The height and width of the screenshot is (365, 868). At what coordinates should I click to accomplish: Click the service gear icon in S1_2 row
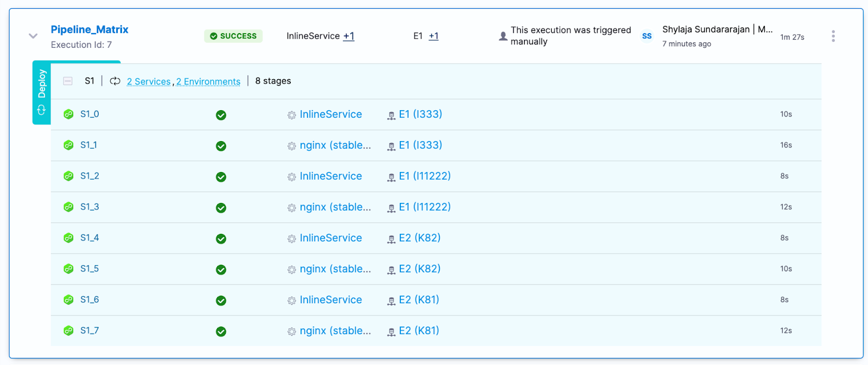[292, 177]
